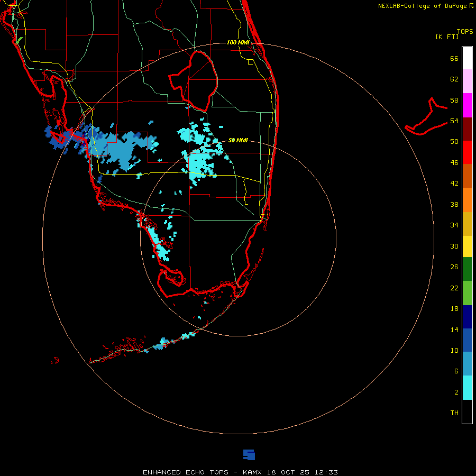Pick the bright red legend swatch
This screenshot has height=476, width=476.
coord(467,152)
